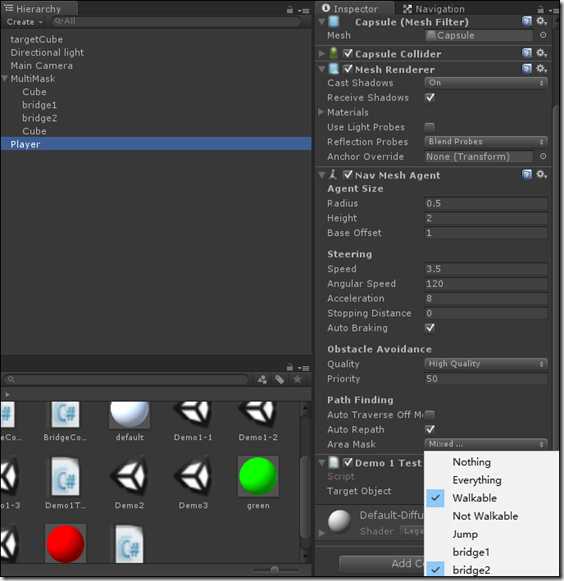The width and height of the screenshot is (564, 581).
Task: Open the Hierarchy Create dropdown
Action: 24,22
